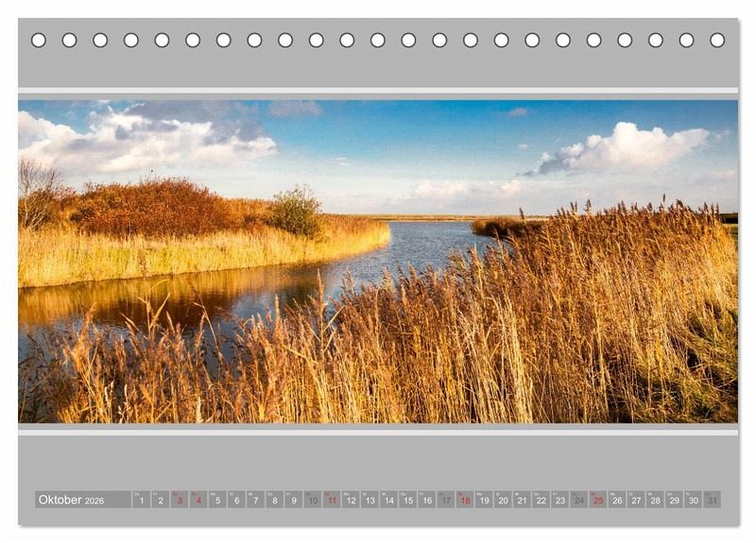This screenshot has height=543, width=756.
Task: Pick the red day 11 cell
Action: pyautogui.click(x=332, y=500)
